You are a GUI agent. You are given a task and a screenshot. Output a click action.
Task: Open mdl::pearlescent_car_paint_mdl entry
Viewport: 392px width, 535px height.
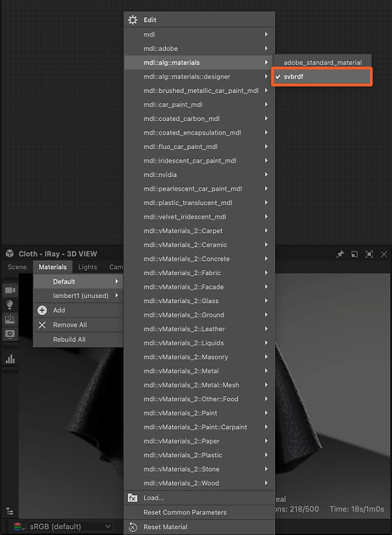click(x=199, y=189)
